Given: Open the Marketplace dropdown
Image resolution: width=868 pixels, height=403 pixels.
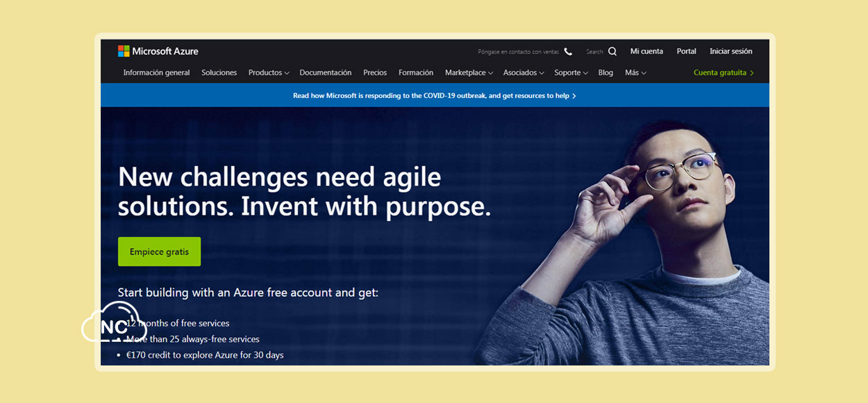Looking at the screenshot, I should (469, 72).
